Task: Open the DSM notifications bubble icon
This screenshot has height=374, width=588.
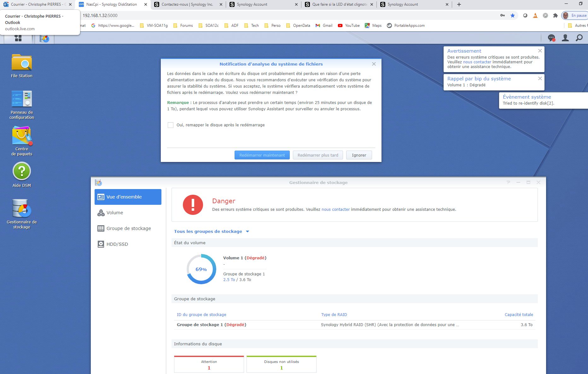Action: click(551, 38)
